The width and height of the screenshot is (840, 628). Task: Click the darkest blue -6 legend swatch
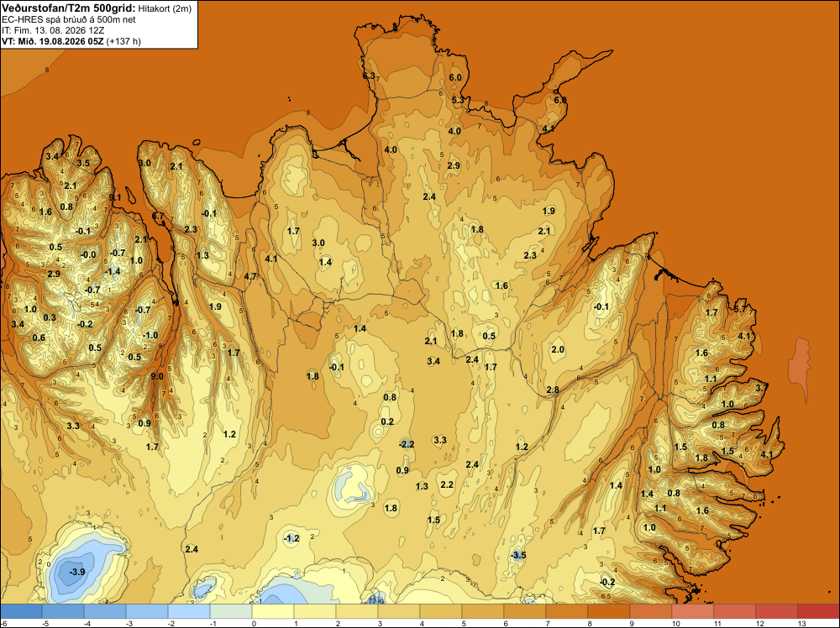coord(21,611)
